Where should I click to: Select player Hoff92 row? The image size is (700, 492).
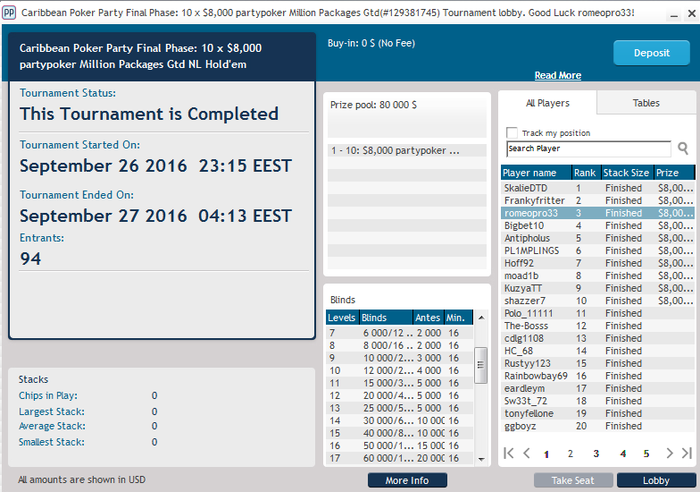coord(598,263)
